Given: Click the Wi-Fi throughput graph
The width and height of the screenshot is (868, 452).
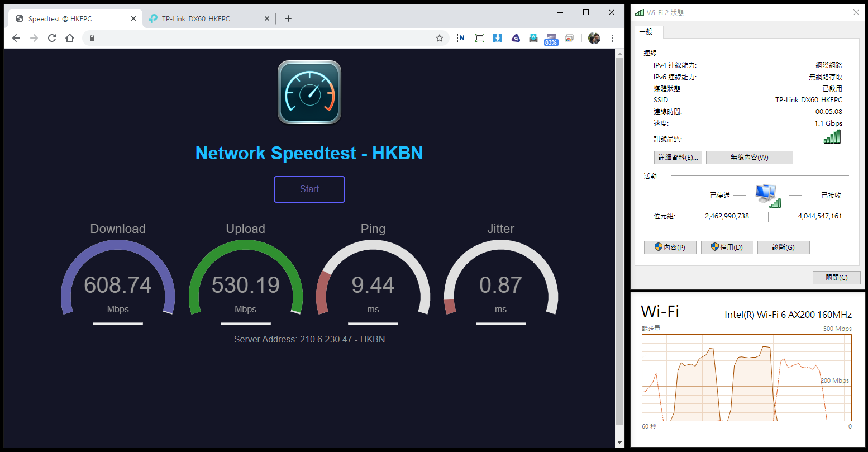Looking at the screenshot, I should [x=747, y=378].
